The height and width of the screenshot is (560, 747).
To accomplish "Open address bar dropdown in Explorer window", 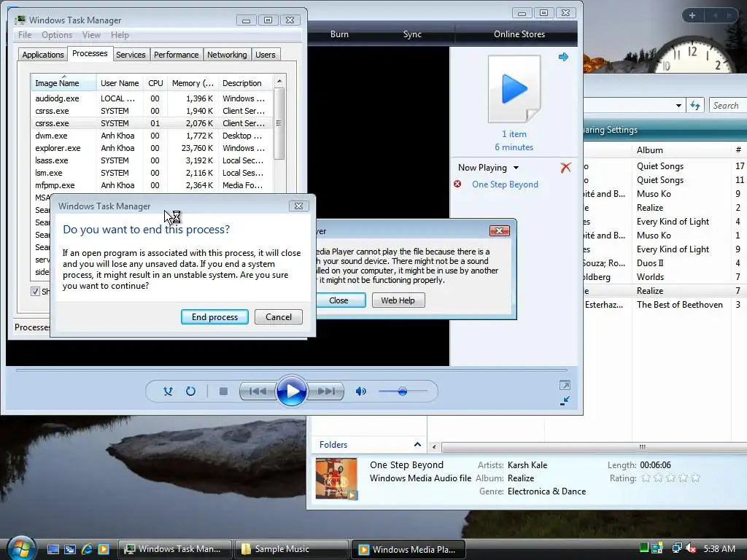I will (678, 106).
